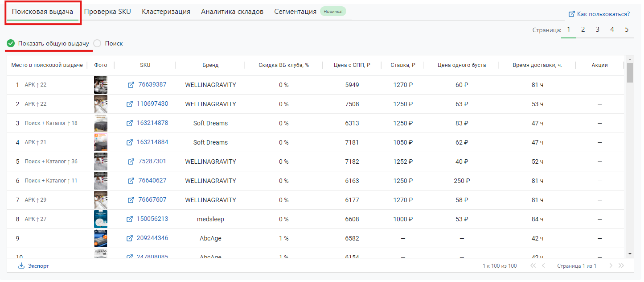Click the 1 к 100 из 100 counter
The height and width of the screenshot is (282, 644).
click(x=500, y=266)
